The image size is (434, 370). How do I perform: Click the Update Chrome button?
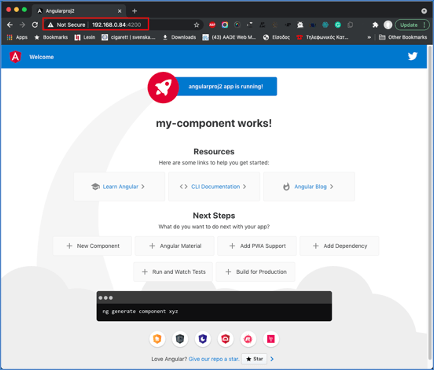click(412, 25)
